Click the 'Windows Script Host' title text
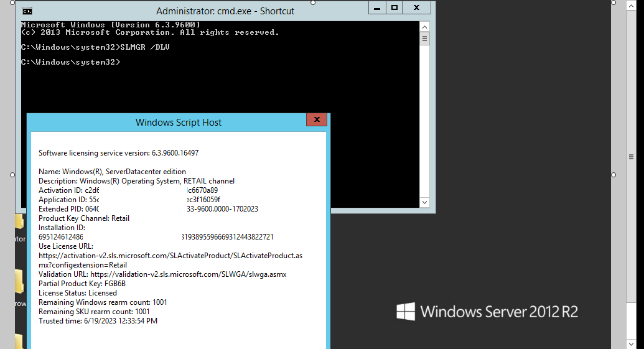644x349 pixels. [178, 123]
